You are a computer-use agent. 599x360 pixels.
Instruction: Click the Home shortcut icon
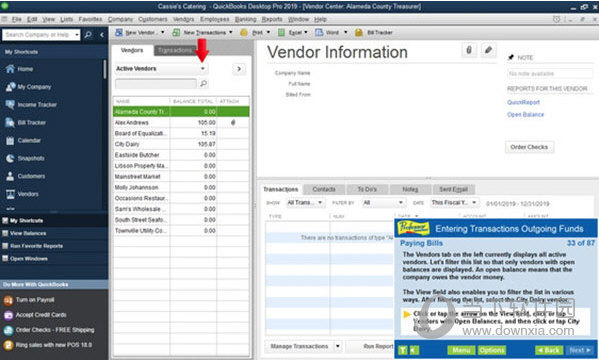(10, 69)
